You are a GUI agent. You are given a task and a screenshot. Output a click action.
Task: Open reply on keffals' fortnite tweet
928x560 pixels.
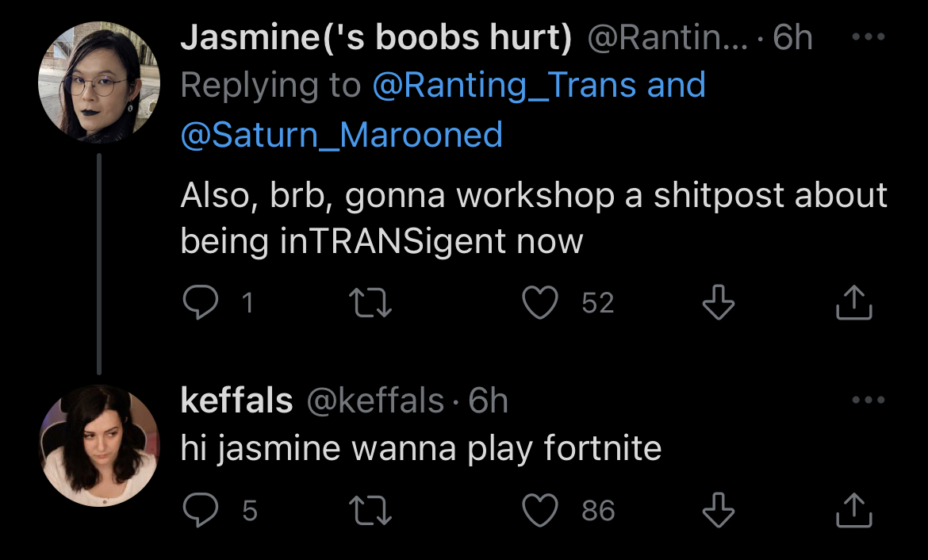(x=201, y=510)
